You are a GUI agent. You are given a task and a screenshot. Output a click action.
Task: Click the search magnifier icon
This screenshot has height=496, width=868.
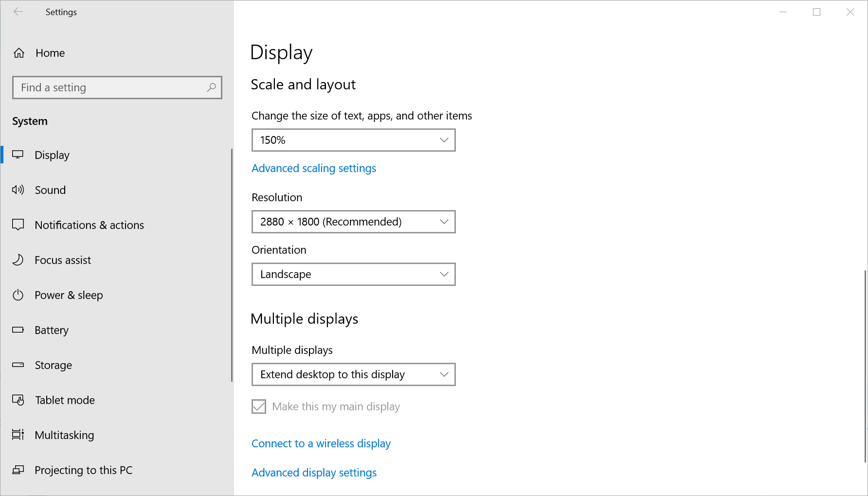click(x=211, y=88)
